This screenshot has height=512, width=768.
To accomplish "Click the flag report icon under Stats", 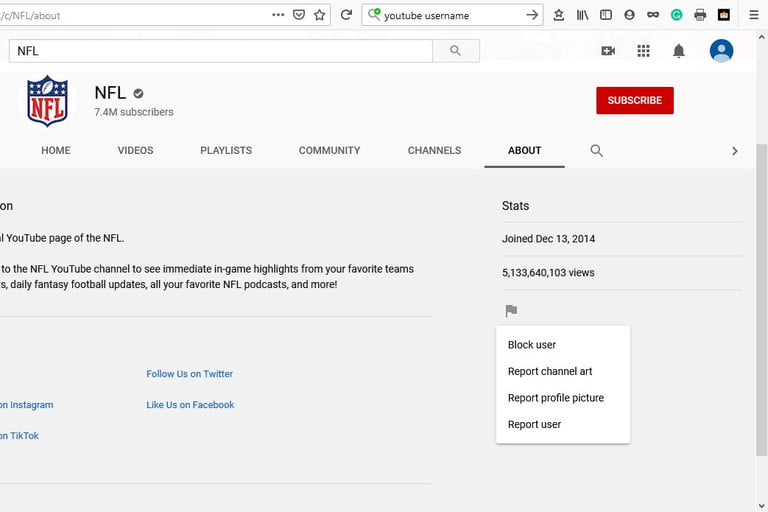I will pyautogui.click(x=511, y=311).
